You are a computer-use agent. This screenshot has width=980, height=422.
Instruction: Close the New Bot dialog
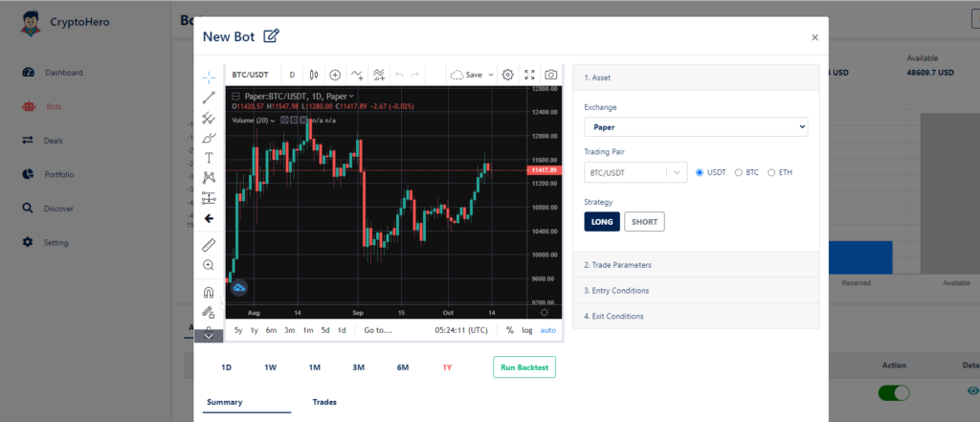[814, 37]
